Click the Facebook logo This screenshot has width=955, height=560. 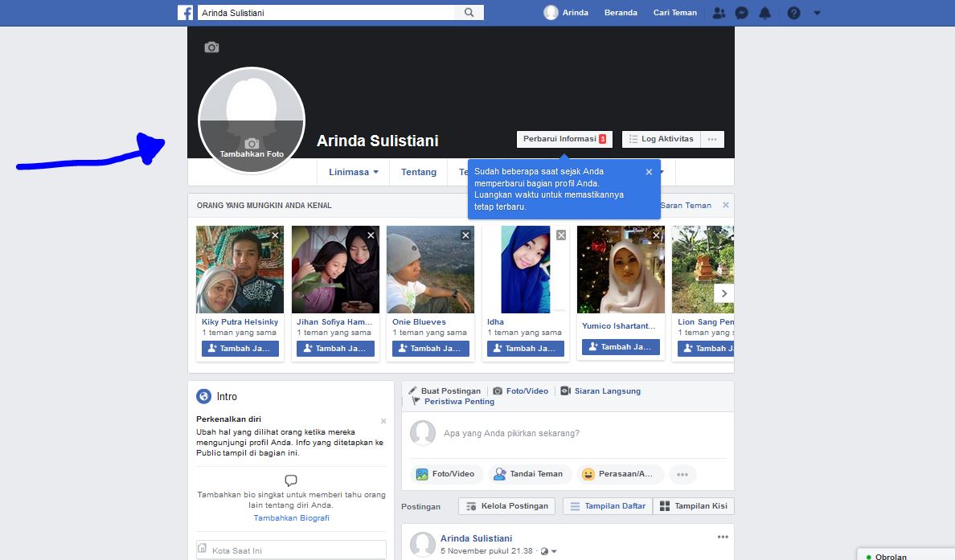[185, 12]
